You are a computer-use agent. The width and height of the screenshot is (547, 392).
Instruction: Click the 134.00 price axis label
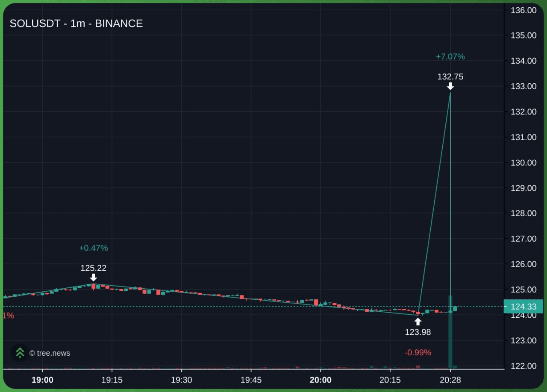(523, 61)
